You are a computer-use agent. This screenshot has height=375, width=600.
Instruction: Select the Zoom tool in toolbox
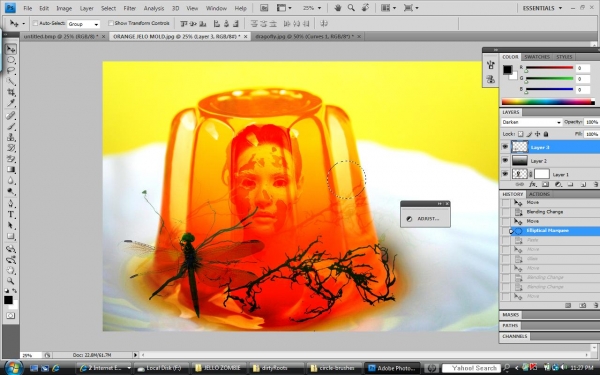[x=11, y=281]
